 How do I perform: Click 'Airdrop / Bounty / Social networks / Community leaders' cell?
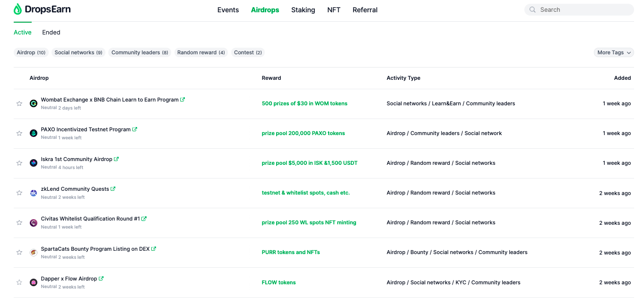[x=457, y=252]
